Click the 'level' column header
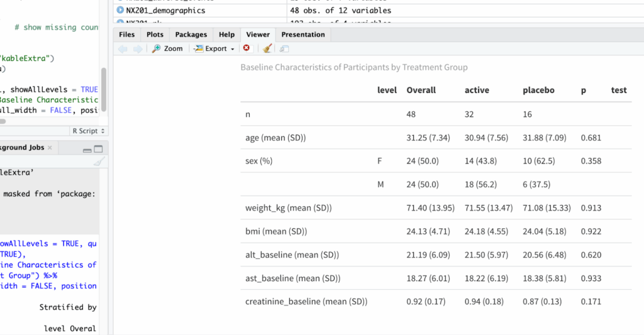Screen dimensions: 644x335 click(x=387, y=91)
